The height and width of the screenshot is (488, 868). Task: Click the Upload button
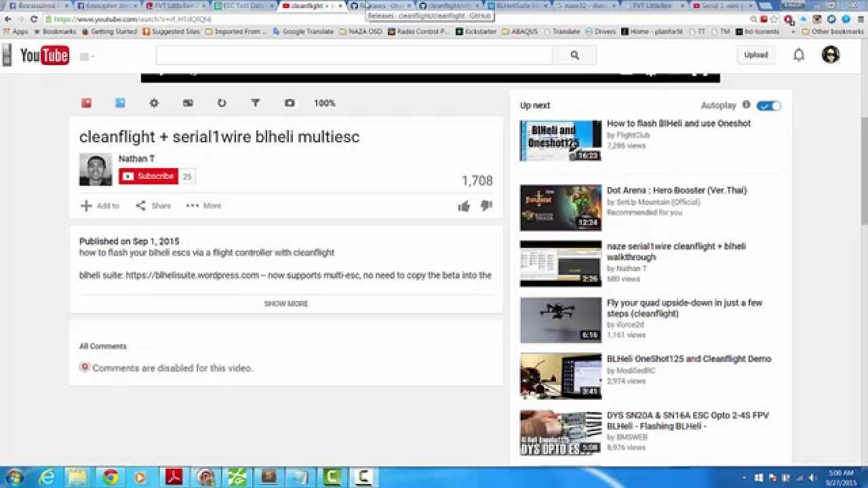point(755,55)
